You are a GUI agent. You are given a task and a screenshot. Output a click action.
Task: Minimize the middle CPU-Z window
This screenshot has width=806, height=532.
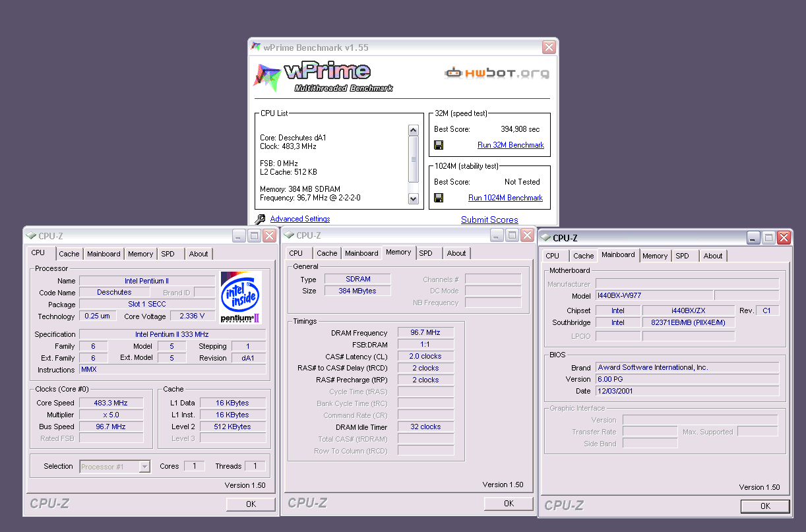pos(496,235)
